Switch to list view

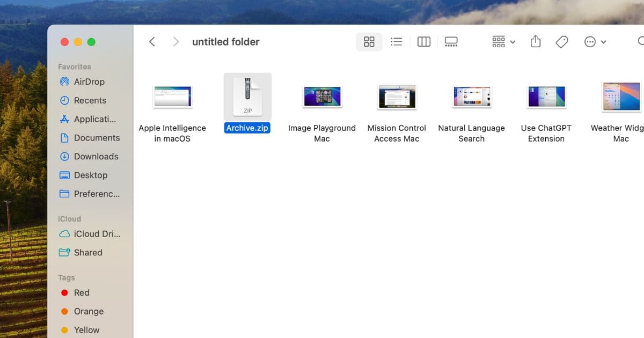[397, 42]
